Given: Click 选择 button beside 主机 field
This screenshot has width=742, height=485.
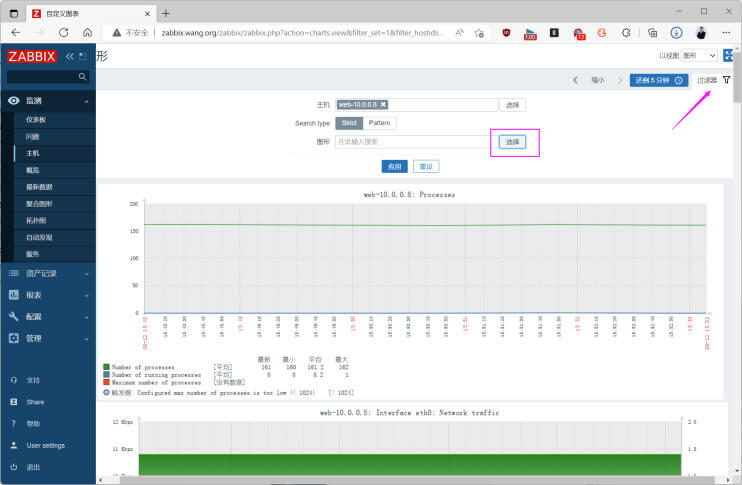Looking at the screenshot, I should coord(512,105).
